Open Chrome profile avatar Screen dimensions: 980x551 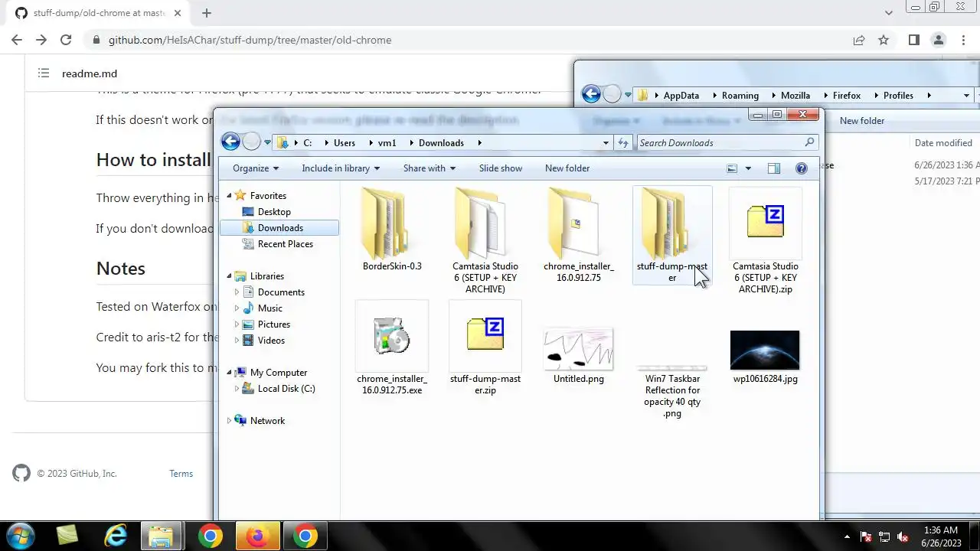pos(939,40)
